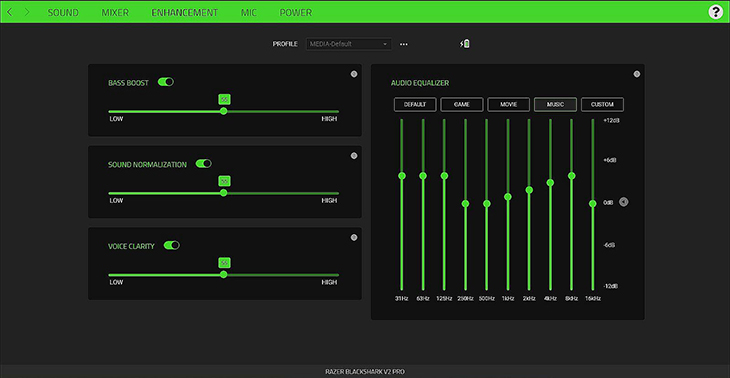Image resolution: width=730 pixels, height=378 pixels.
Task: Click the 16kHz equalizer band handle
Action: coord(592,203)
